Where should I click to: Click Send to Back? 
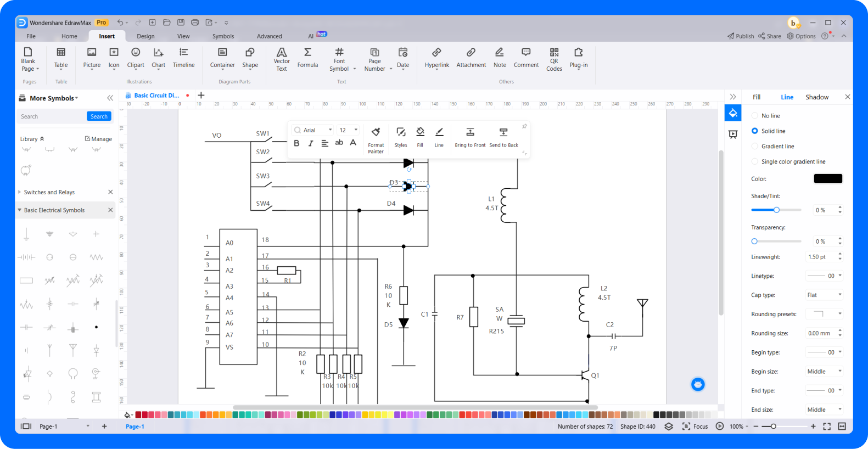(x=503, y=138)
